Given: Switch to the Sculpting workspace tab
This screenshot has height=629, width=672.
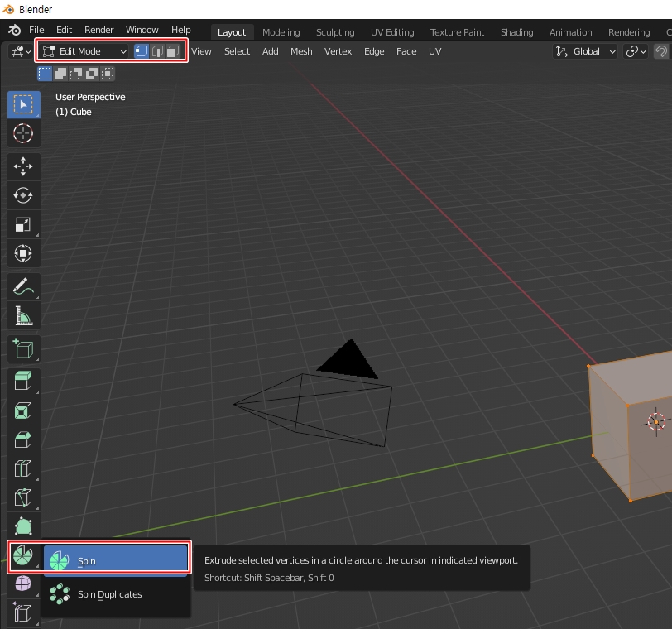Looking at the screenshot, I should (335, 32).
